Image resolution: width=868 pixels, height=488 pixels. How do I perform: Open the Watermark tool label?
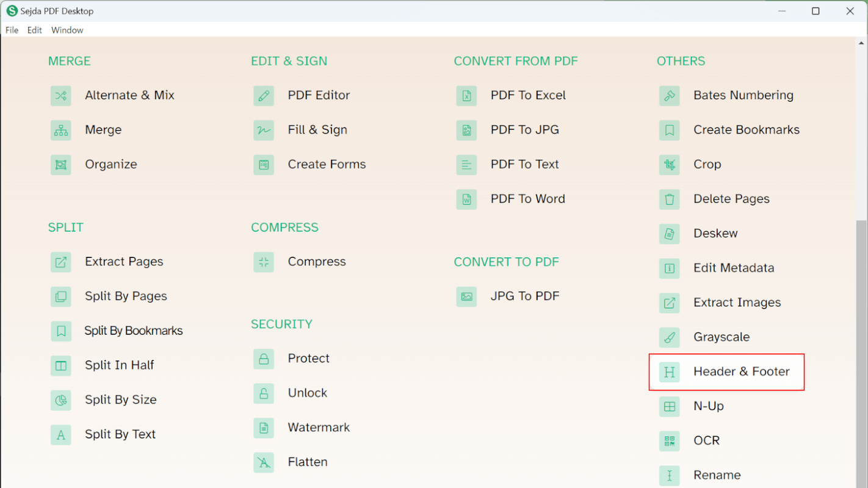[x=319, y=428]
